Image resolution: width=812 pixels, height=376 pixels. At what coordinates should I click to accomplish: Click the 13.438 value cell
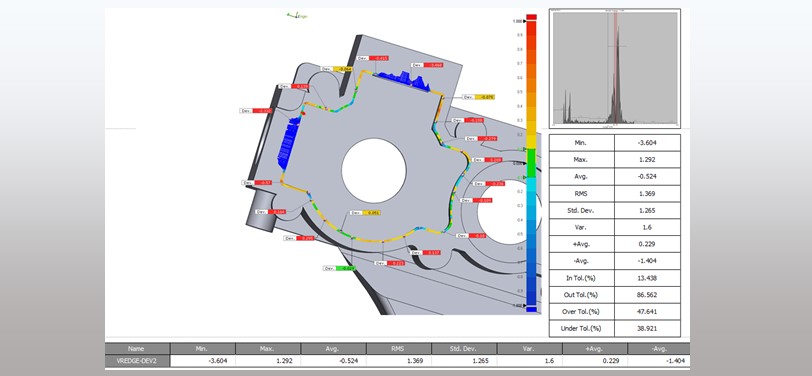click(x=647, y=278)
